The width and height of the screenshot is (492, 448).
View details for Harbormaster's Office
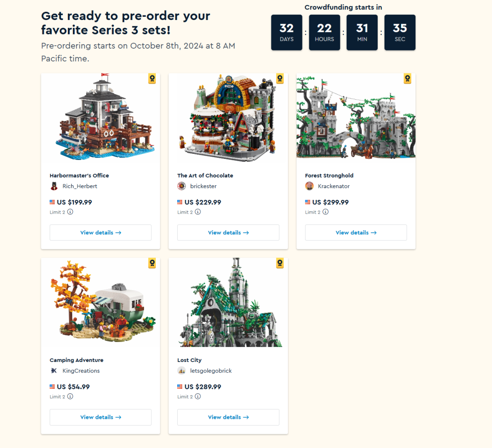[100, 233]
